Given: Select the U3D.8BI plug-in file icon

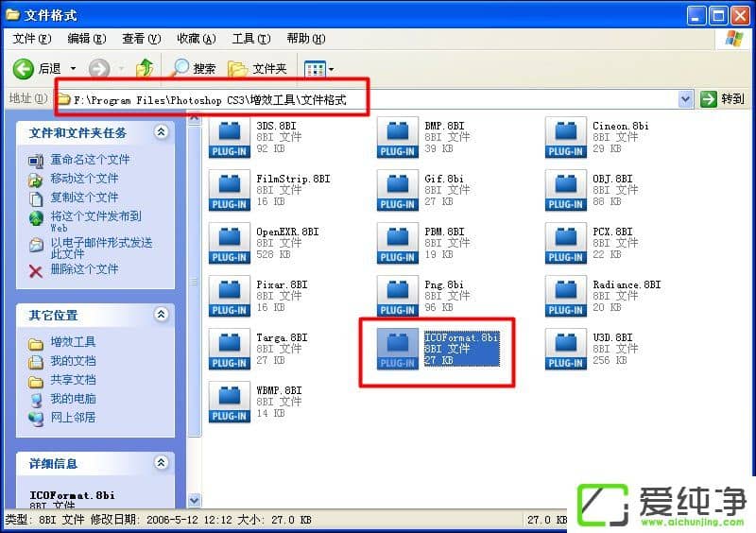Looking at the screenshot, I should point(565,349).
